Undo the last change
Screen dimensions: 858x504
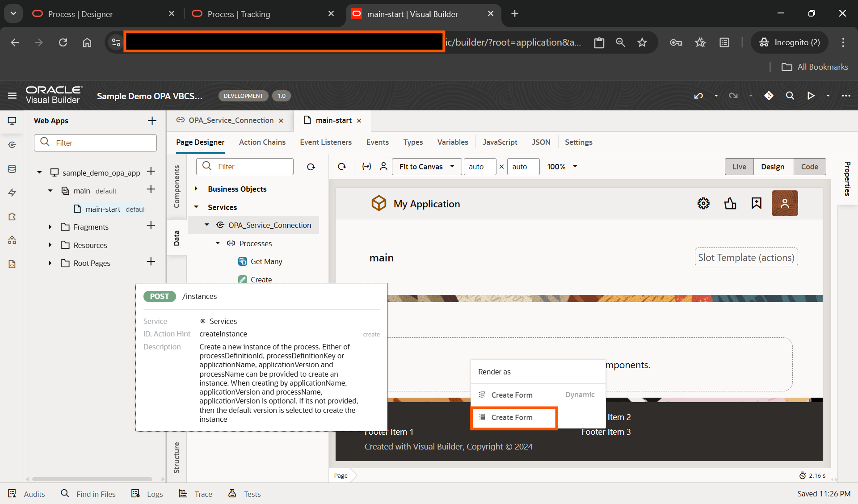(x=698, y=96)
